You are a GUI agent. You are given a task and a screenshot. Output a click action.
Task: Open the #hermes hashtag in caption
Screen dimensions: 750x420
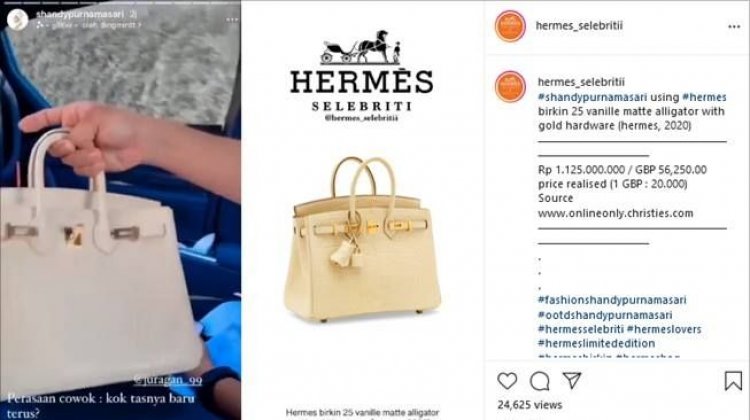click(704, 97)
